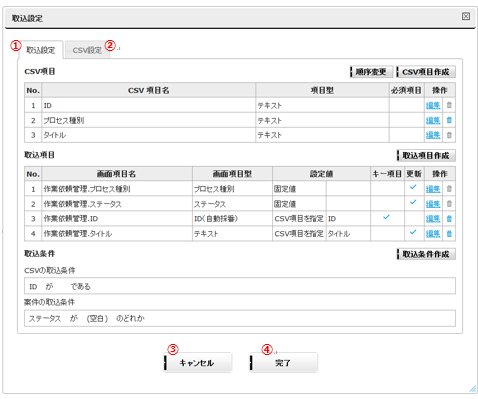Delete the タイトル CSV item row
This screenshot has height=399, width=478.
point(449,135)
